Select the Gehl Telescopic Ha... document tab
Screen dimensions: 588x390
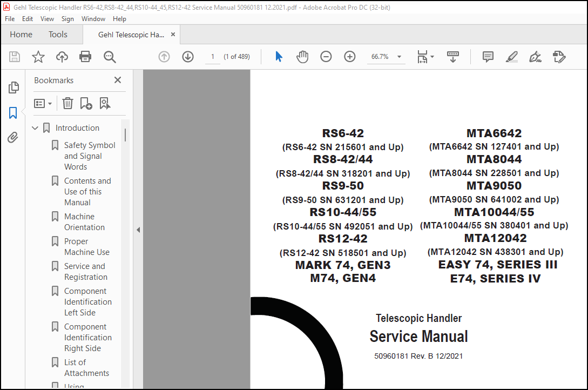pyautogui.click(x=131, y=35)
